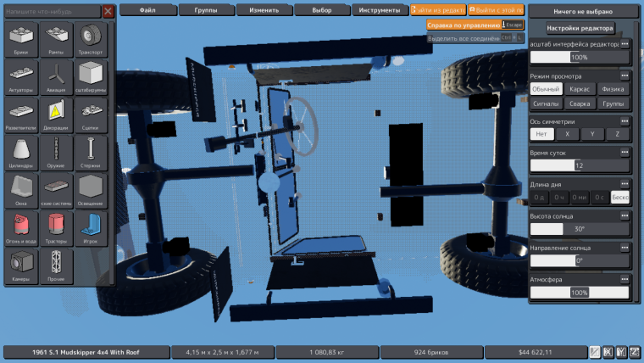The height and width of the screenshot is (363, 644).
Task: Set symmetry axis to X
Action: 567,134
